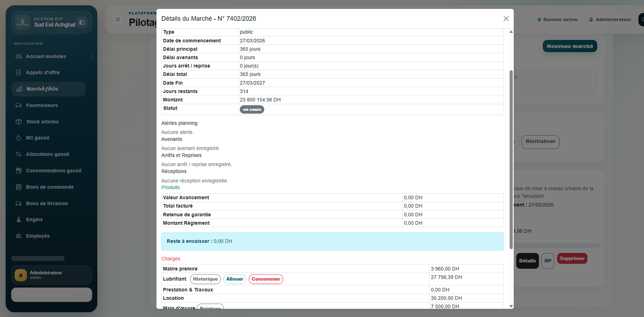Click "365 jours" in Délai total row
Viewport: 644px width, 317px height.
(x=250, y=75)
